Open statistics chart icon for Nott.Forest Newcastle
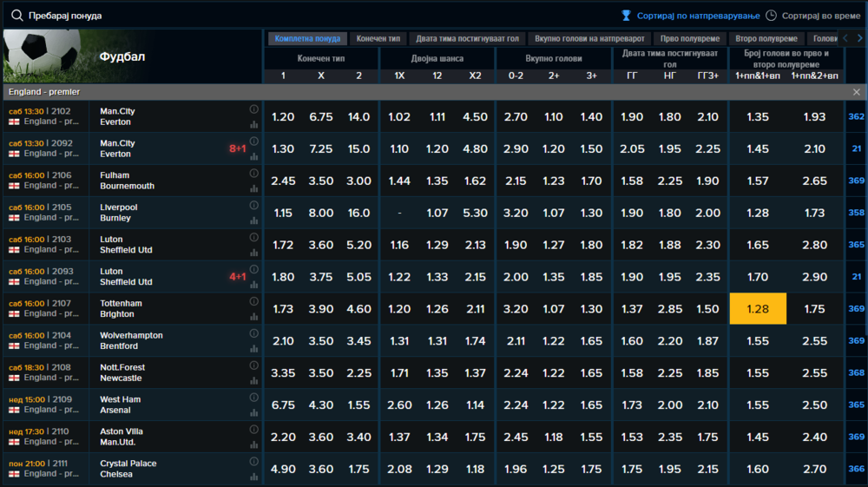868x487 pixels. pos(253,380)
